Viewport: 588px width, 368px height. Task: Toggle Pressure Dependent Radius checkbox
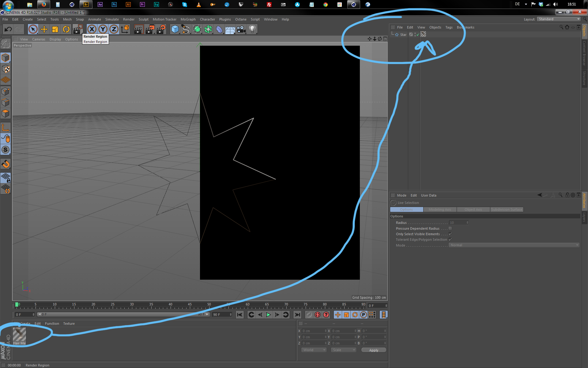[x=450, y=228]
